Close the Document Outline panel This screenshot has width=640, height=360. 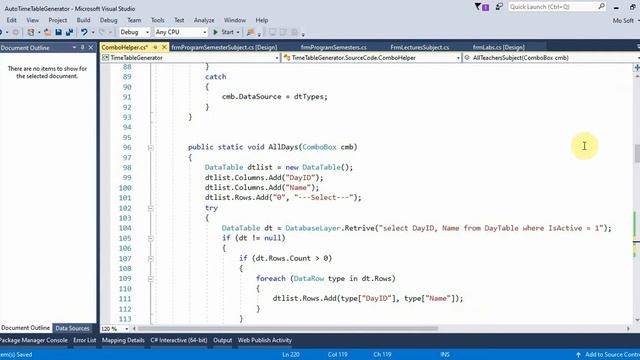click(91, 47)
